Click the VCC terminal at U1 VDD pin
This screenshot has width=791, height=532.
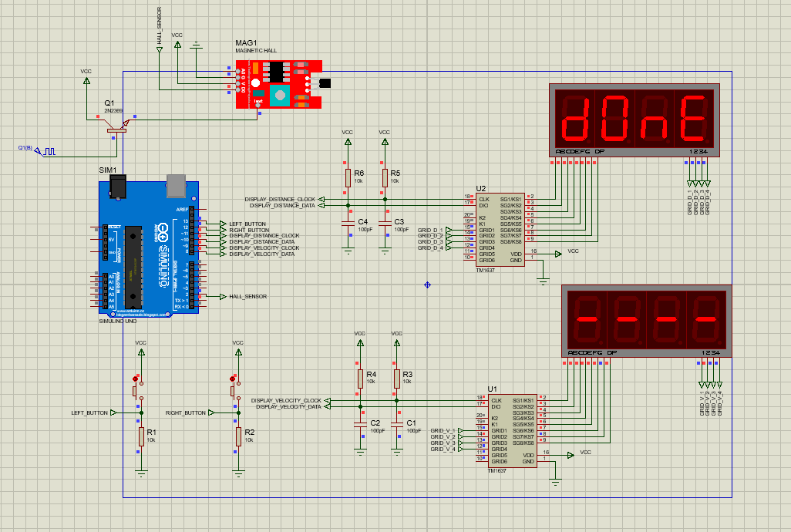click(x=571, y=456)
